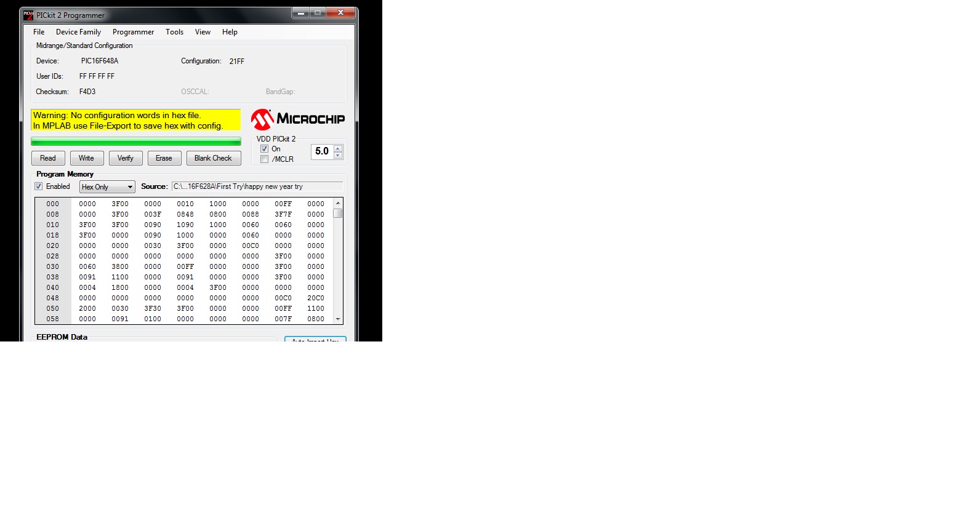Click cell 20C0 in row 048

[x=316, y=298]
